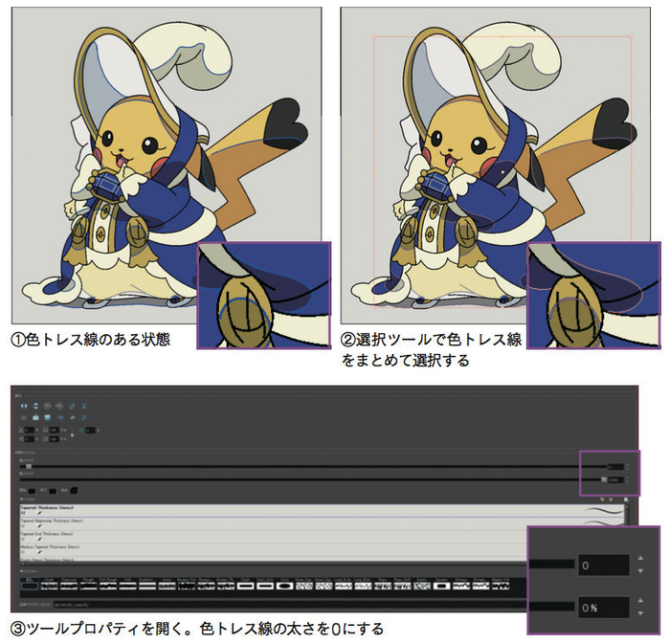Toggle the width-height lock icon
The height and width of the screenshot is (644, 669).
pos(72,434)
